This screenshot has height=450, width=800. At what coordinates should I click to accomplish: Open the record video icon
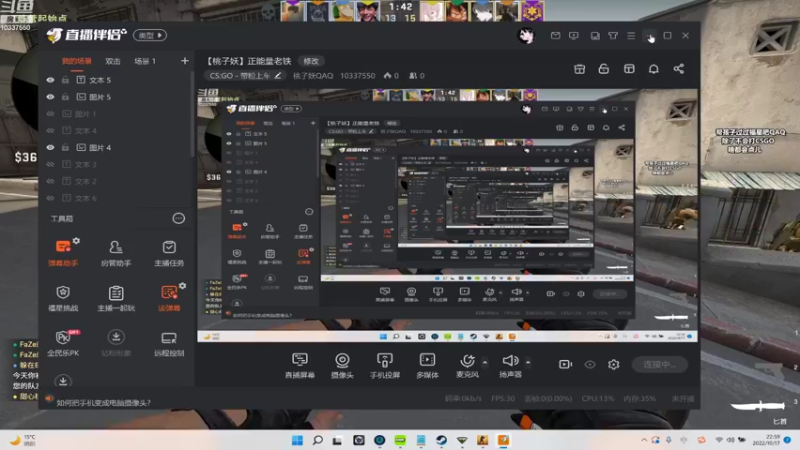tap(565, 364)
